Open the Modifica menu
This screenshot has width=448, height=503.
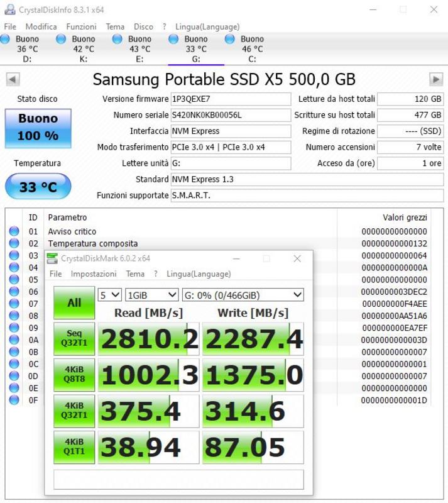[41, 26]
